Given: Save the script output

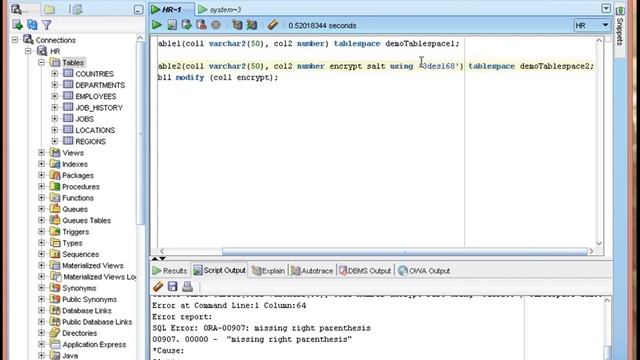Looking at the screenshot, I should 173,286.
